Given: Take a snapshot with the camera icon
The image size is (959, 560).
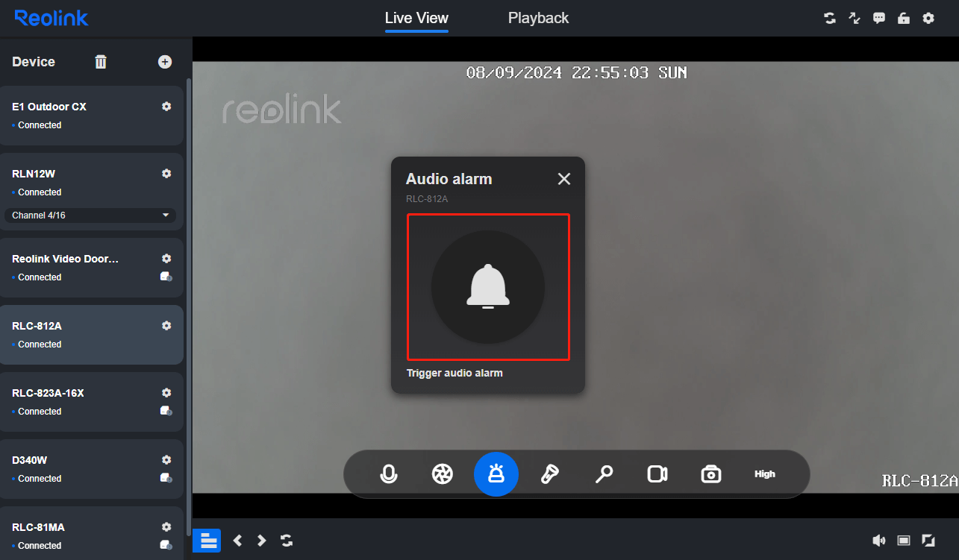Looking at the screenshot, I should point(711,474).
